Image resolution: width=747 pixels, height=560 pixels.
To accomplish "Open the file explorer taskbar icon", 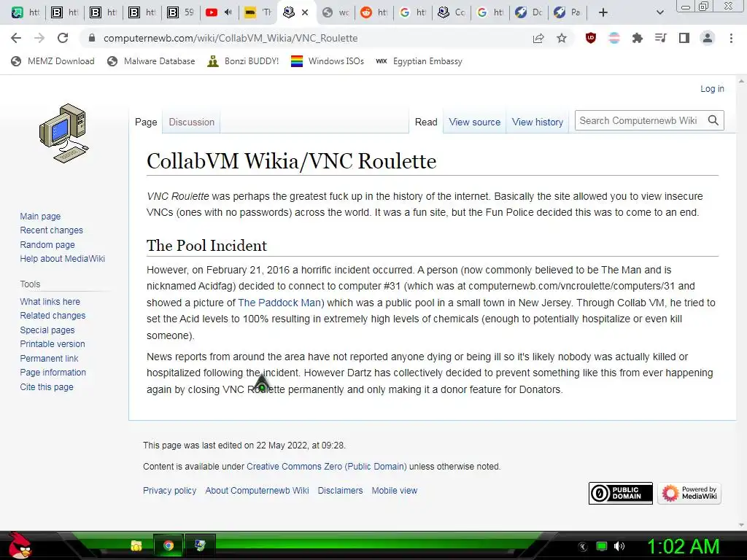I will (136, 545).
